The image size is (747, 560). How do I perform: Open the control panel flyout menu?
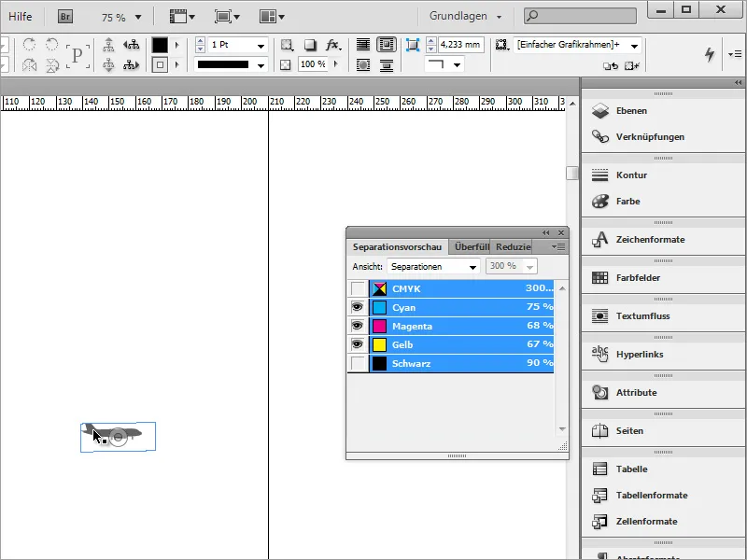click(x=735, y=54)
